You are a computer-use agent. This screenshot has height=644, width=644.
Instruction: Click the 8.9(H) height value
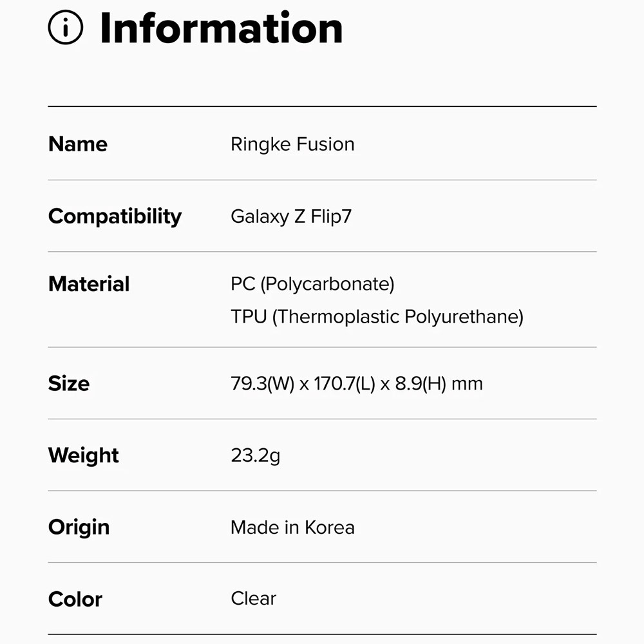419,384
